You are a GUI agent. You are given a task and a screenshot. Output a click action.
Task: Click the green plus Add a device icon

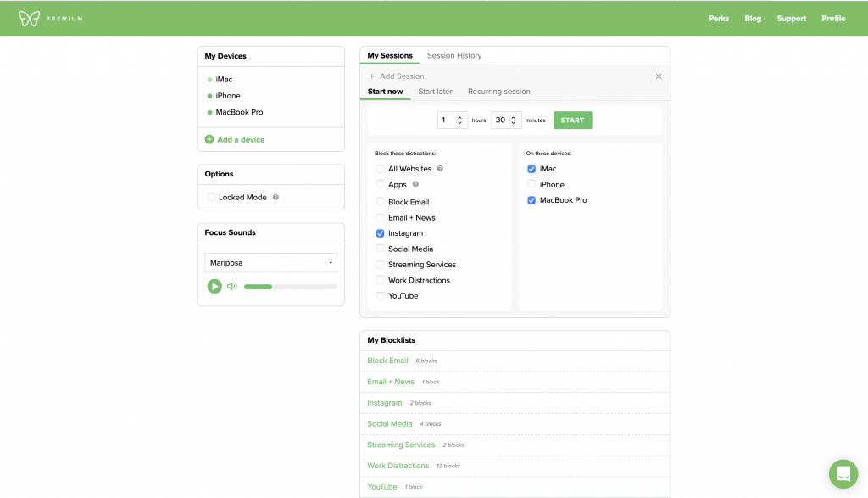(x=209, y=139)
